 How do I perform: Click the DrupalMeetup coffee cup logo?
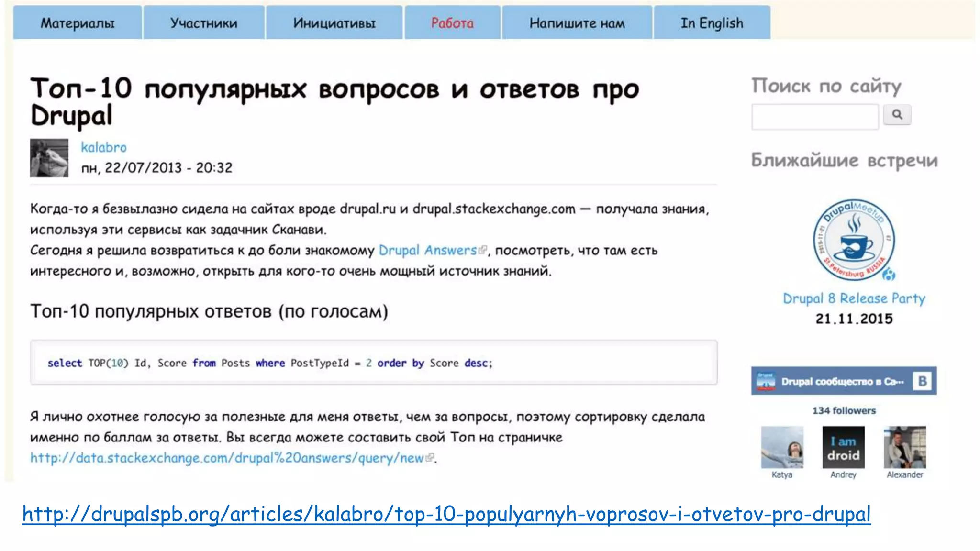pos(854,240)
